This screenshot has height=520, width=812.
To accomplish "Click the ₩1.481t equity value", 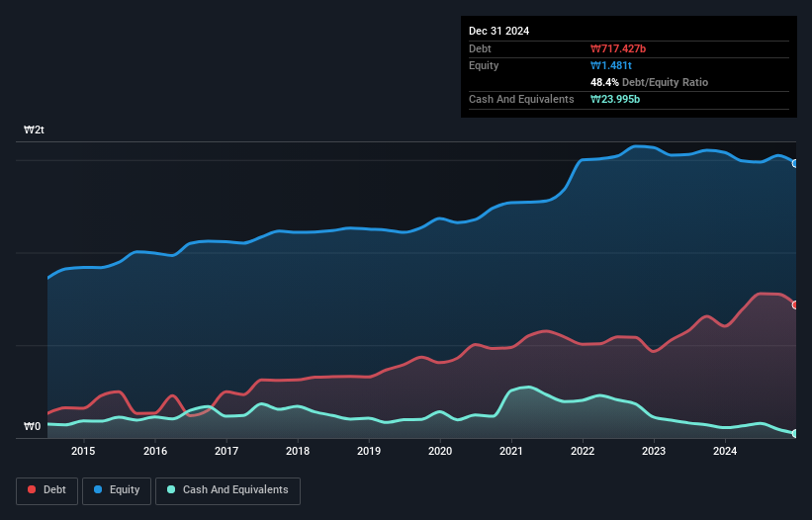I will [x=611, y=65].
